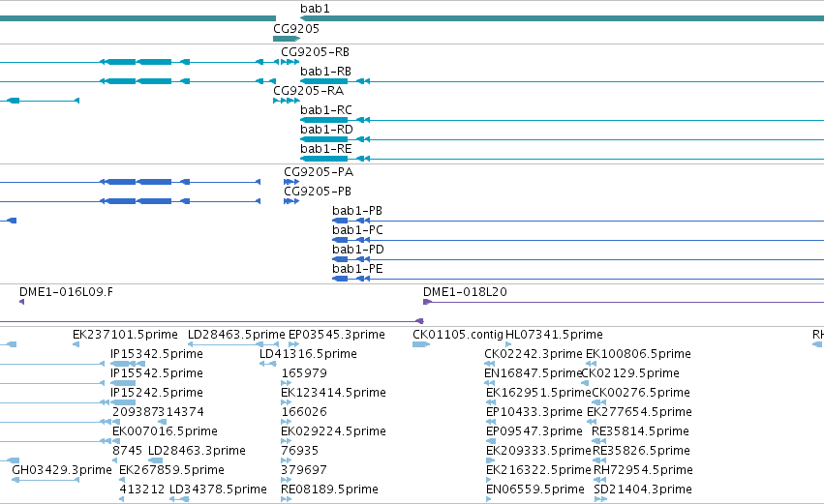Select EST label EK216322.5prime

[538, 471]
